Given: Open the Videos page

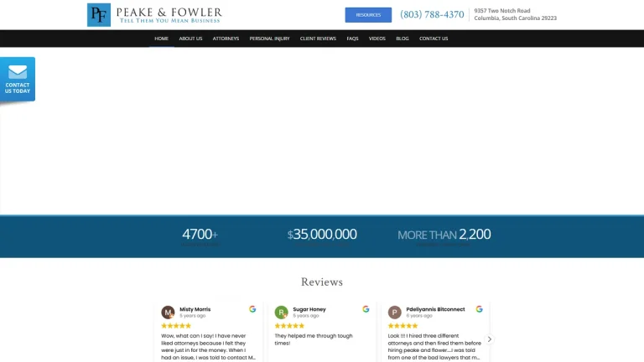Looking at the screenshot, I should [377, 39].
